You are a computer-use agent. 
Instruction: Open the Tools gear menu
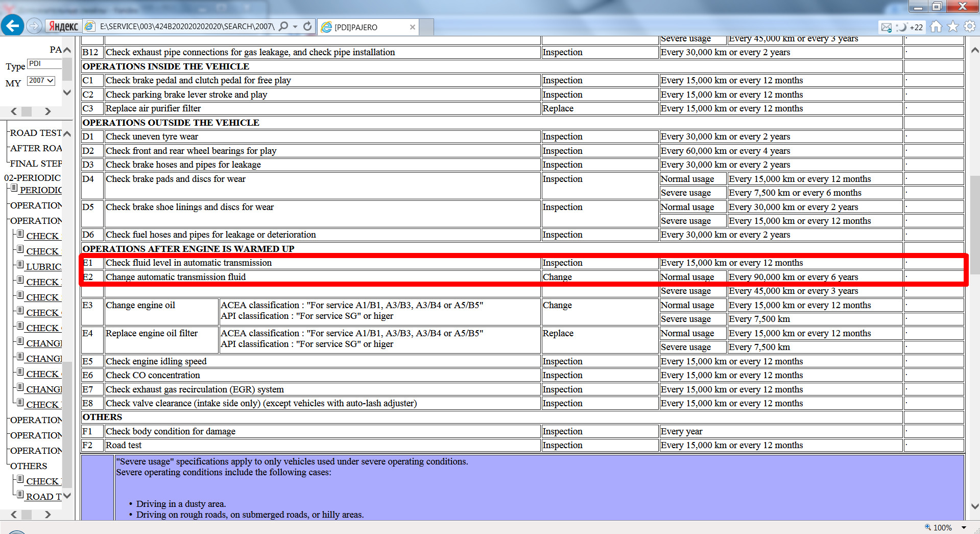pos(969,27)
